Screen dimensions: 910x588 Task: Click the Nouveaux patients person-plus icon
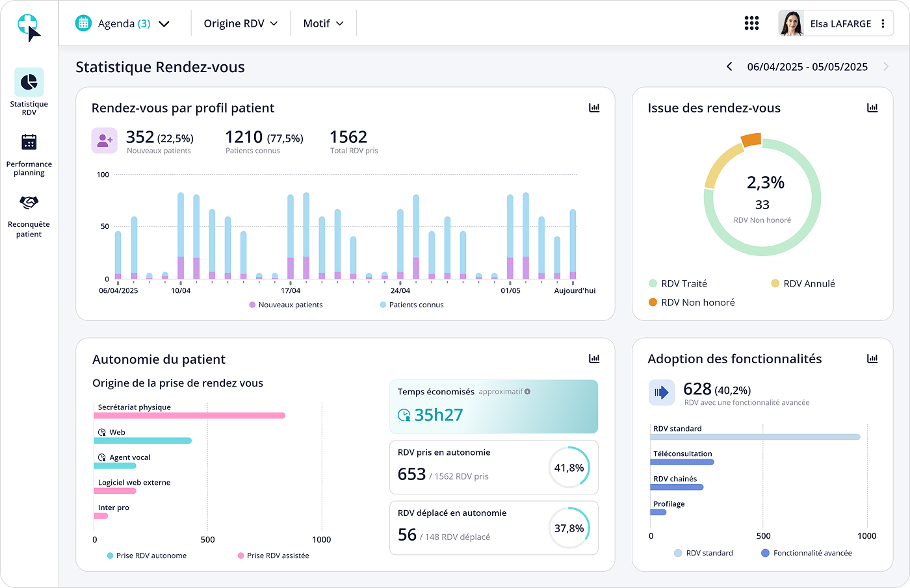click(x=105, y=140)
